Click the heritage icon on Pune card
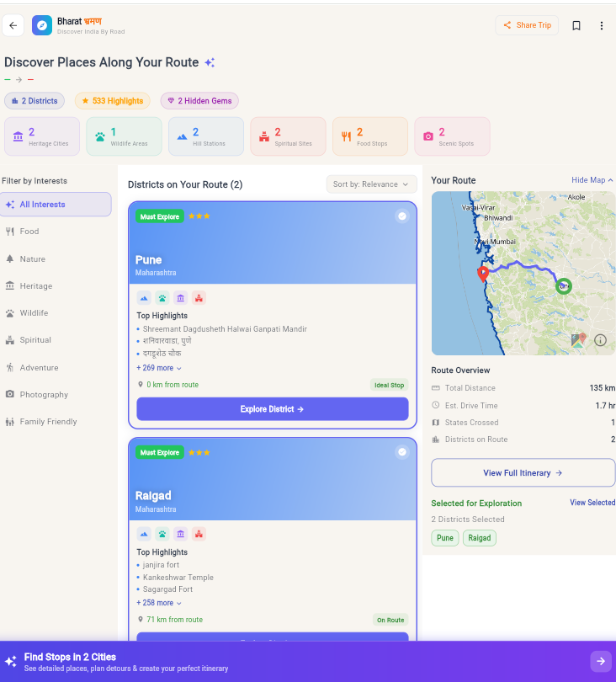Image resolution: width=616 pixels, height=682 pixels. click(180, 298)
